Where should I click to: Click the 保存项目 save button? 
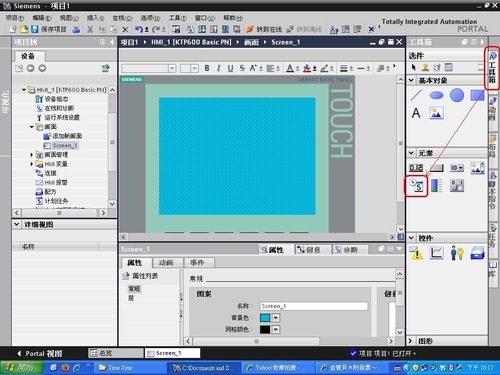49,29
